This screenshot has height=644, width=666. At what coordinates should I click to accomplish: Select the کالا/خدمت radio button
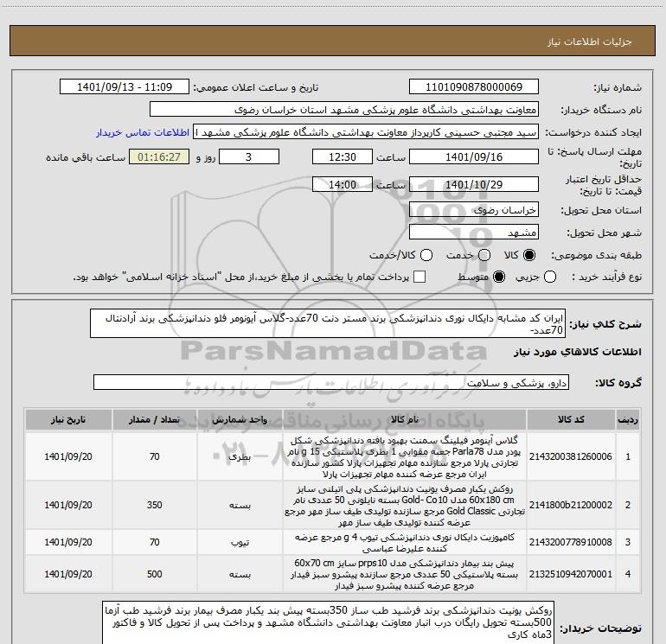[426, 255]
